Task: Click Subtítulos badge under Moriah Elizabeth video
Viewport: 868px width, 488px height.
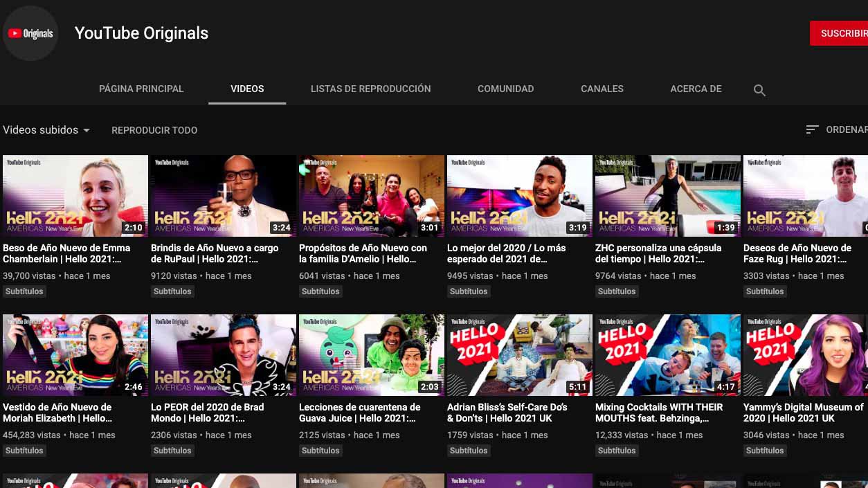Action: click(24, 451)
